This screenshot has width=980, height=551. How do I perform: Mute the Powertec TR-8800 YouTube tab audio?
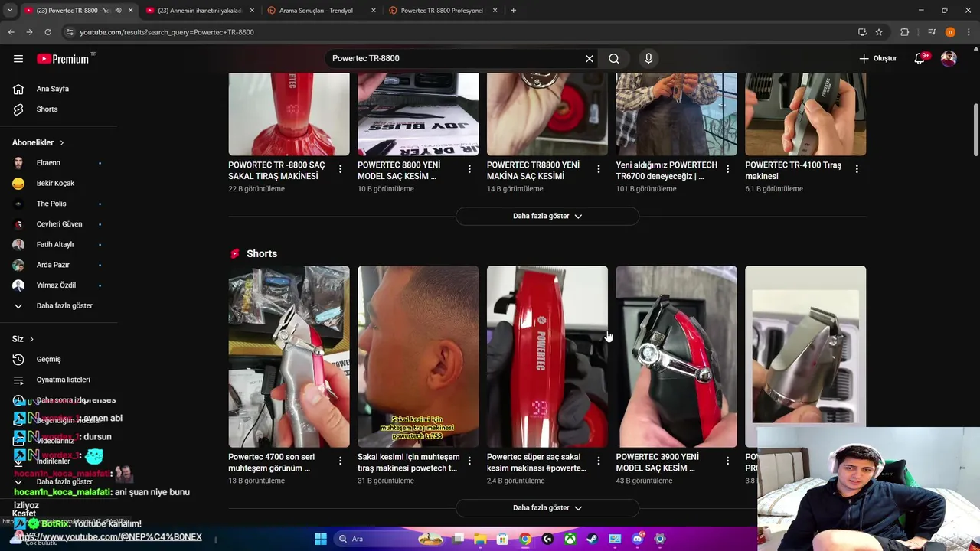pos(118,11)
